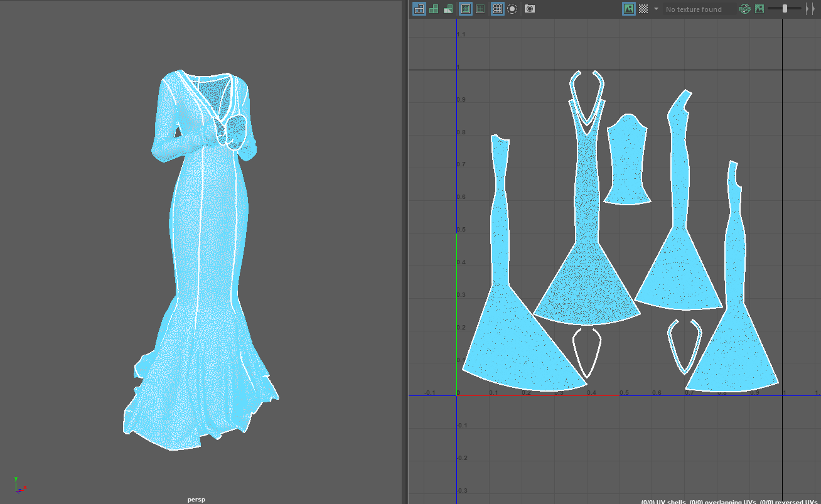Screen dimensions: 821x504
Task: Click the 'No texture found' field
Action: click(697, 9)
